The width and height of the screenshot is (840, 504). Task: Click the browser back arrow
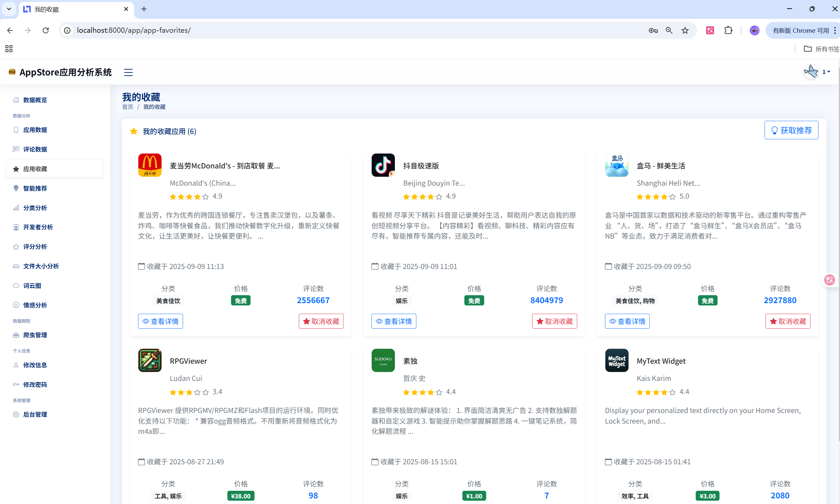[x=10, y=30]
